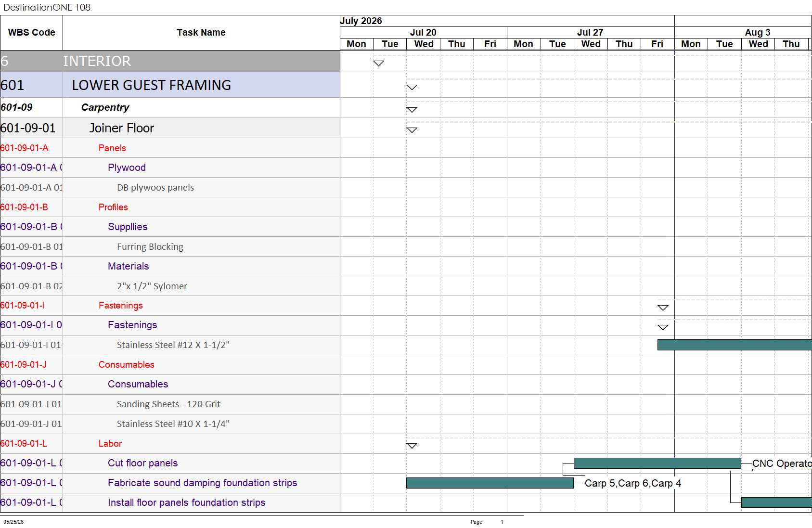Select the Cut floor panels Gantt bar
Viewport: 812px width, 528px height.
(657, 463)
